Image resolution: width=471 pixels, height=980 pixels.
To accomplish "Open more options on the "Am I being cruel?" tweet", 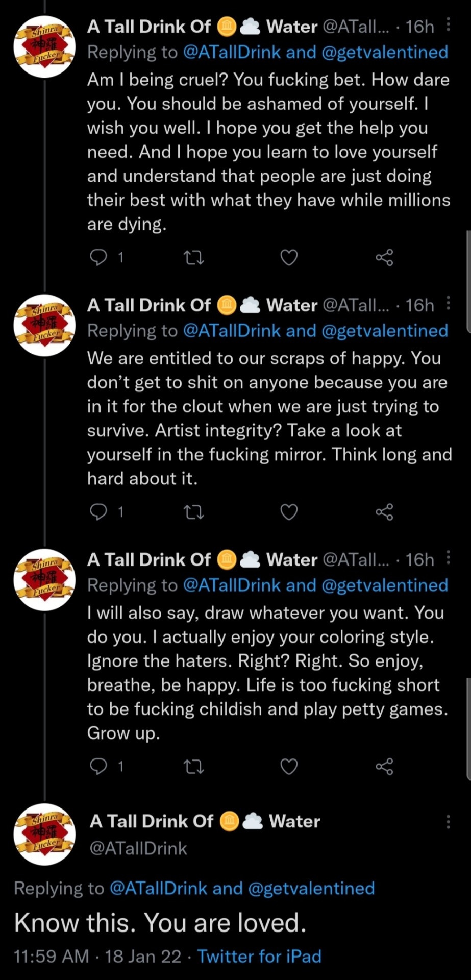I will tap(448, 24).
